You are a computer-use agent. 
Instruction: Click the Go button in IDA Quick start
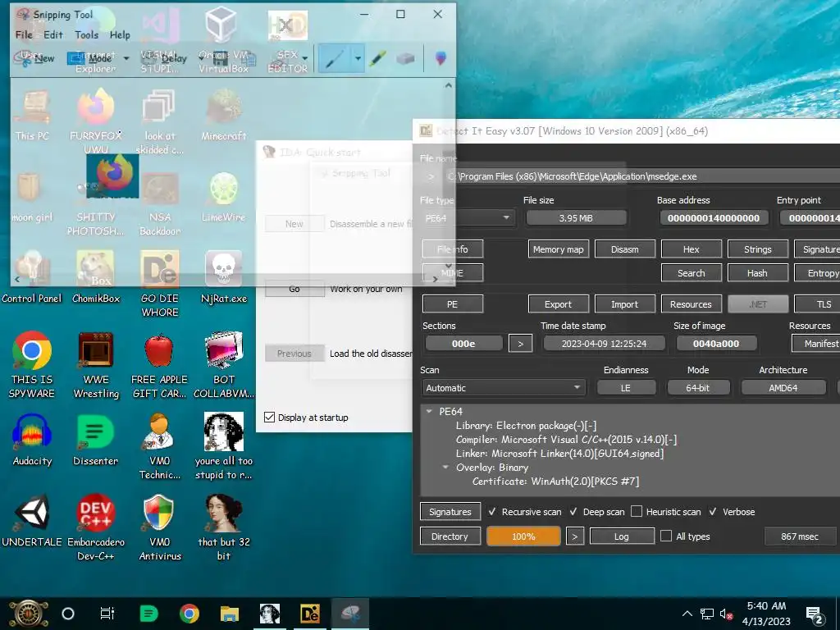(x=294, y=289)
